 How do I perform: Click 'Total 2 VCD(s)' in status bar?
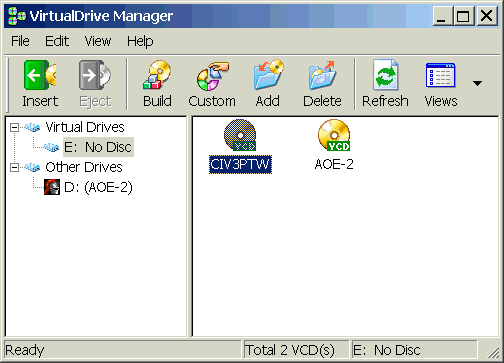[x=290, y=350]
